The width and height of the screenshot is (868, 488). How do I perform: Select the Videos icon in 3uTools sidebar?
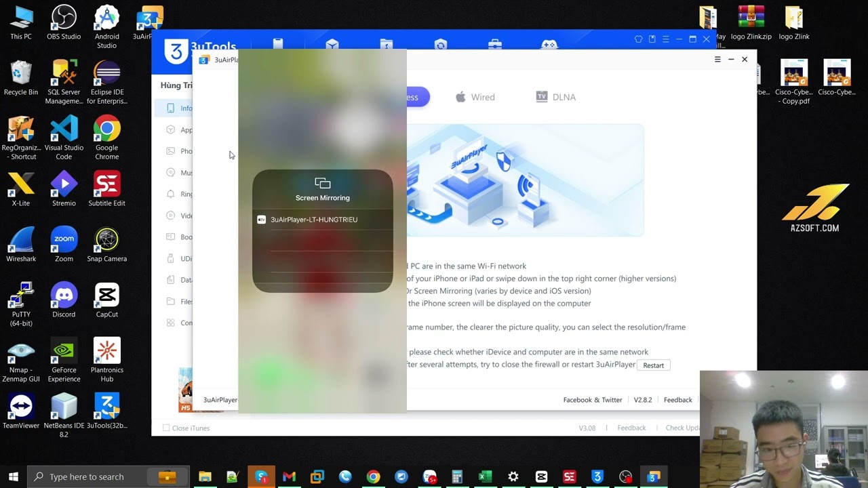click(x=170, y=216)
